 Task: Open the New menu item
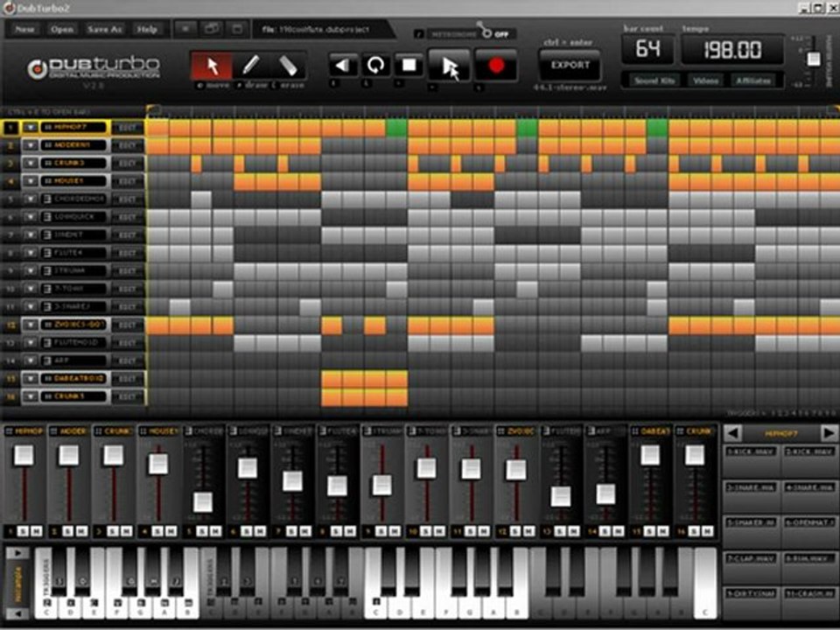(25, 30)
